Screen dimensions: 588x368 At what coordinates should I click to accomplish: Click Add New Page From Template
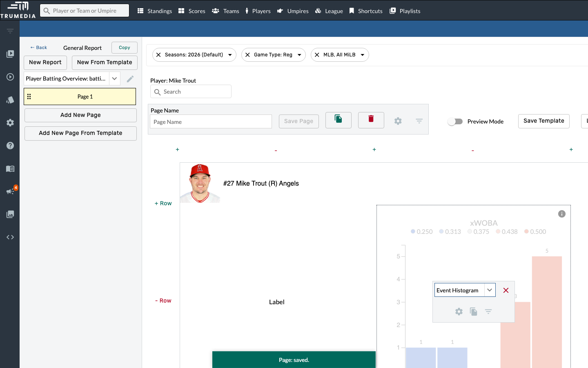pos(80,133)
